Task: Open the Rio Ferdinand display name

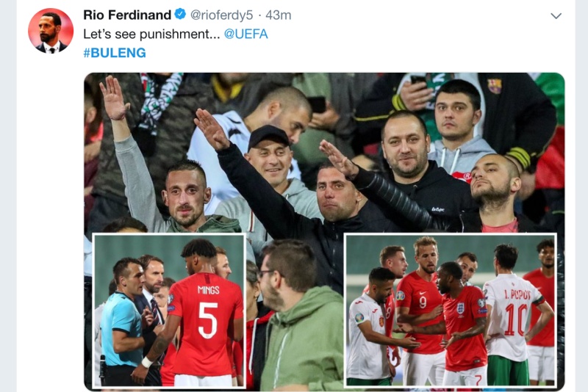Action: pyautogui.click(x=127, y=15)
